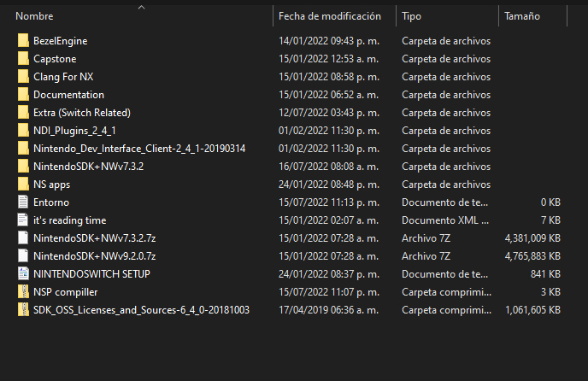Viewport: 588px width, 381px height.
Task: Click the Nintendo_Dev_Interface_Client folder icon
Action: (x=23, y=149)
